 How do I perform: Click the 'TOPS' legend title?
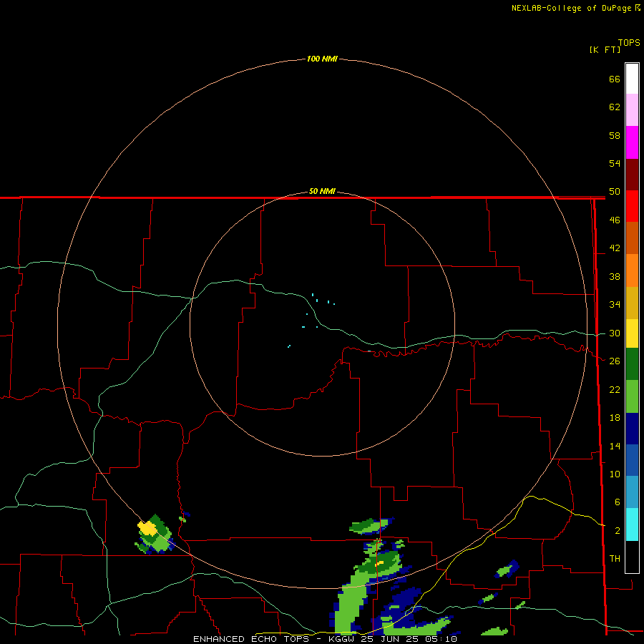click(x=629, y=42)
